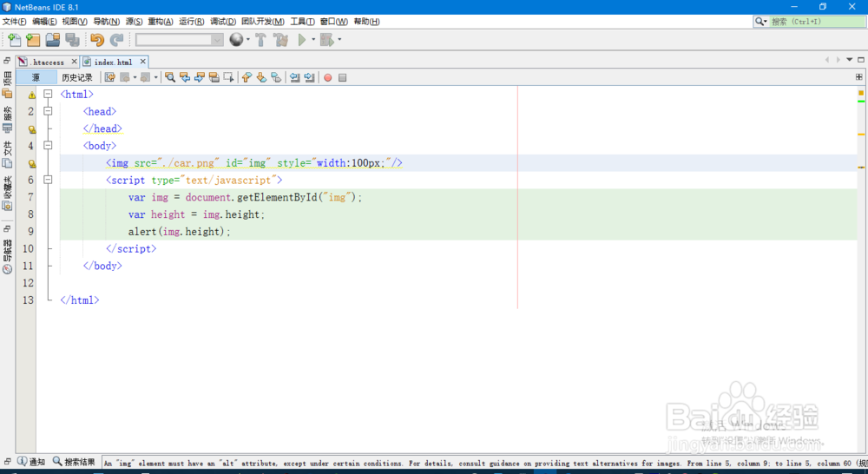Undo the last edit
Image resolution: width=868 pixels, height=474 pixels.
click(97, 40)
